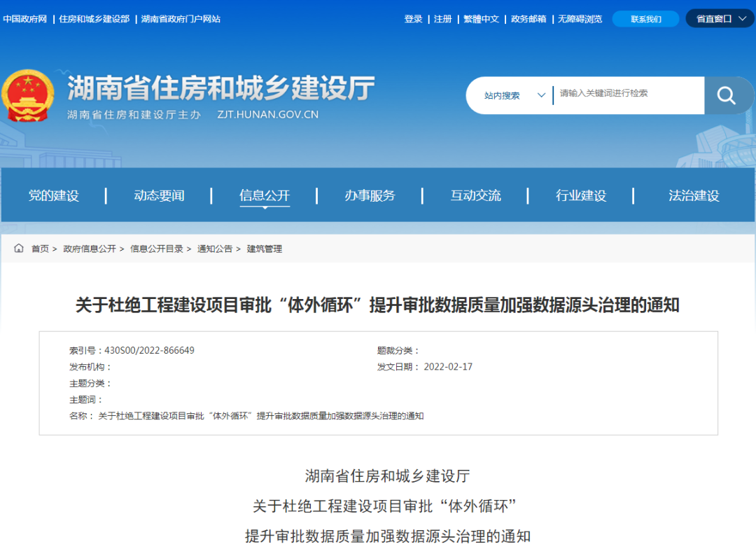Click 信息公开目录 breadcrumb link

(157, 249)
